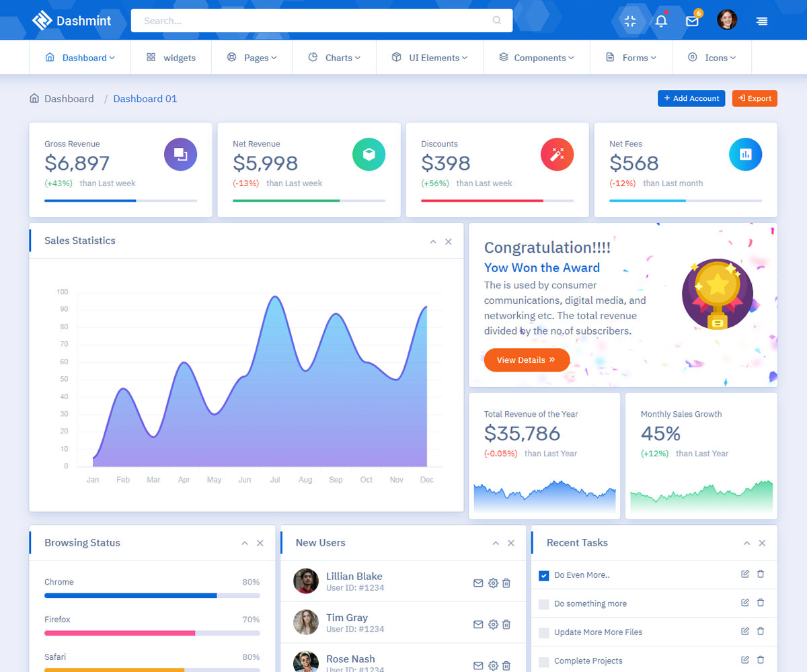Click mail icon for Lillian Blake
807x672 pixels.
point(478,583)
